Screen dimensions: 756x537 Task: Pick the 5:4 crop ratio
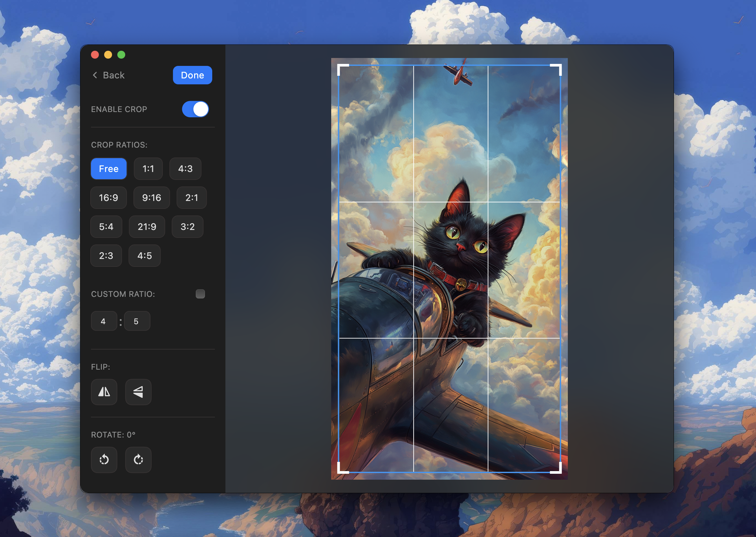[x=106, y=227]
